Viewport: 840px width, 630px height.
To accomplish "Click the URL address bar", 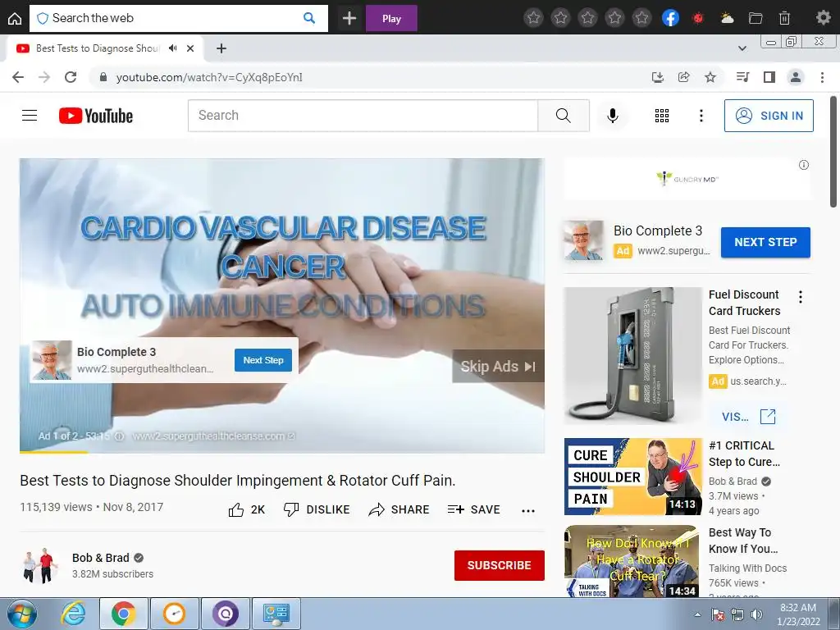I will (370, 77).
